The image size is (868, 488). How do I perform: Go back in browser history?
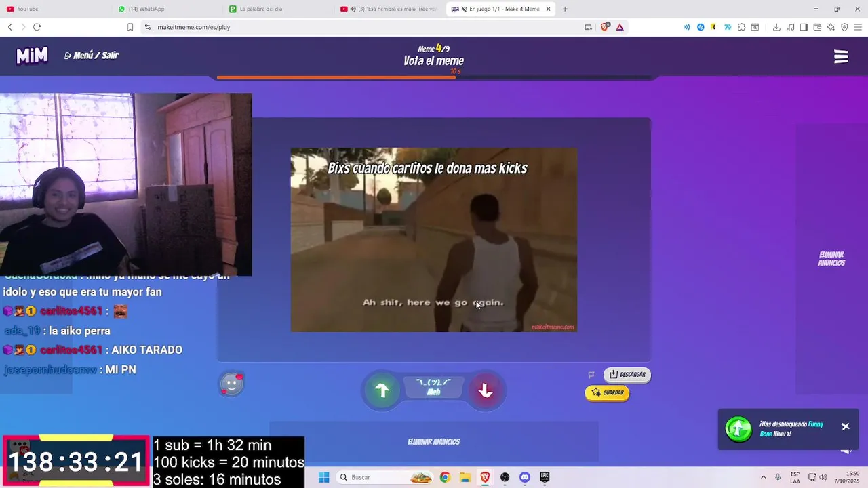pos(9,27)
